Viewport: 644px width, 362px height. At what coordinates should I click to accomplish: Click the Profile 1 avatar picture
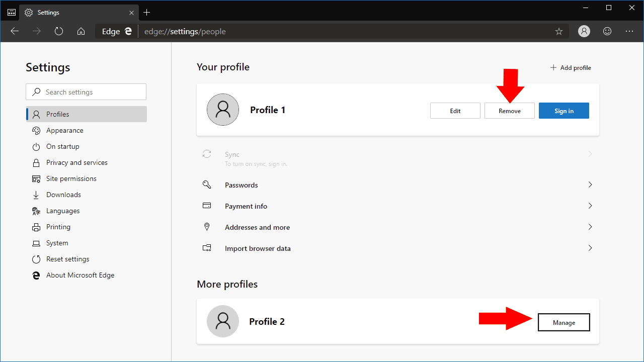[x=223, y=110]
